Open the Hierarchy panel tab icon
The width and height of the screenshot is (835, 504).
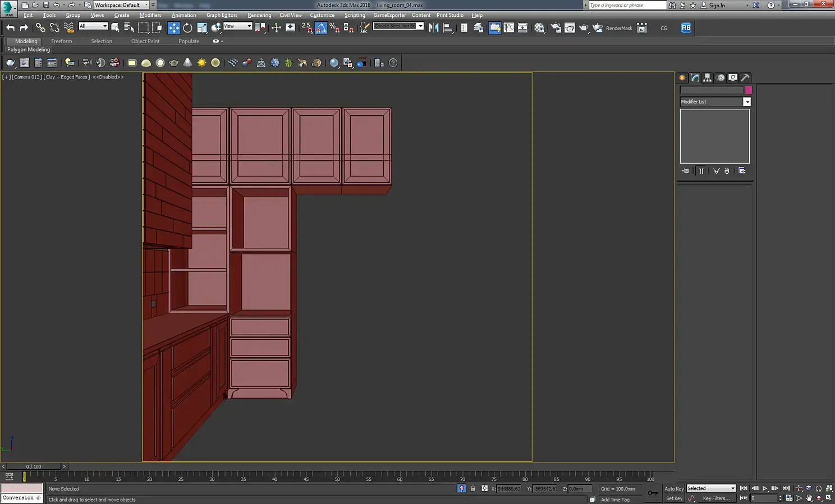coord(708,78)
